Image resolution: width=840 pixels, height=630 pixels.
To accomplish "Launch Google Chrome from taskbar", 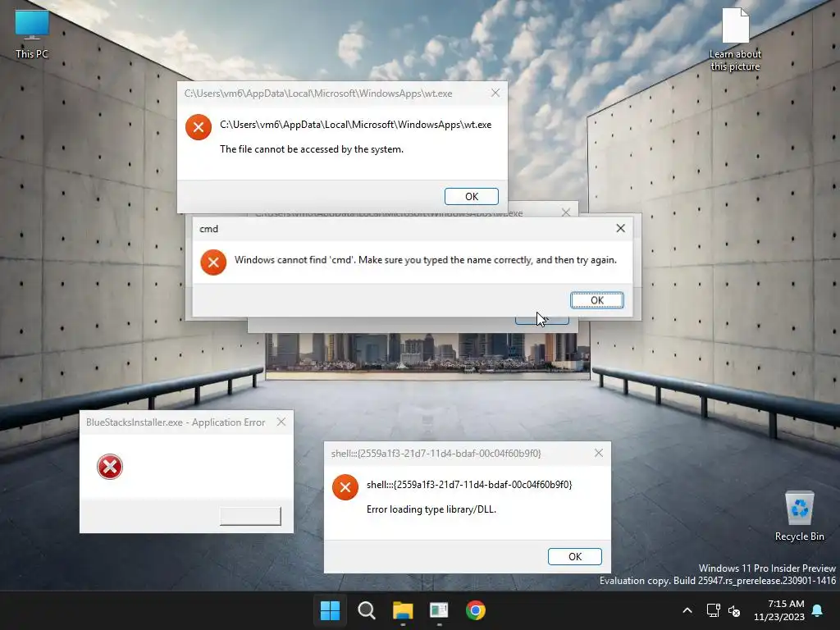I will click(x=476, y=610).
